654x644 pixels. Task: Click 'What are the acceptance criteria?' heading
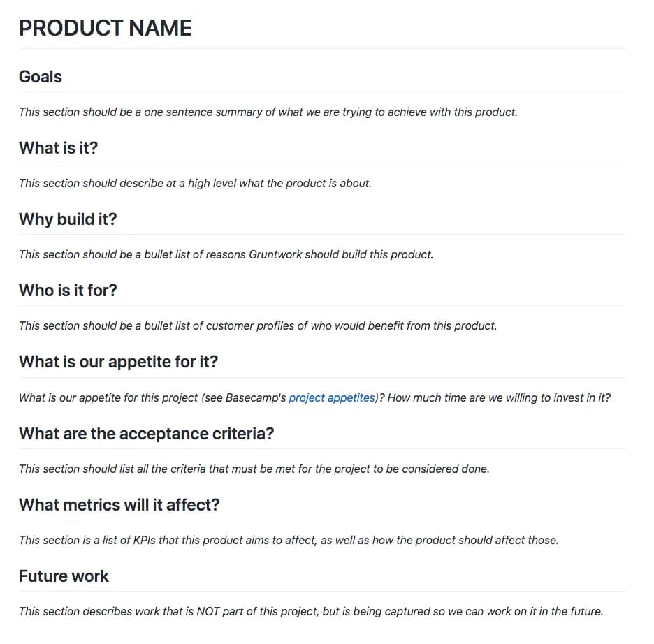click(x=147, y=434)
